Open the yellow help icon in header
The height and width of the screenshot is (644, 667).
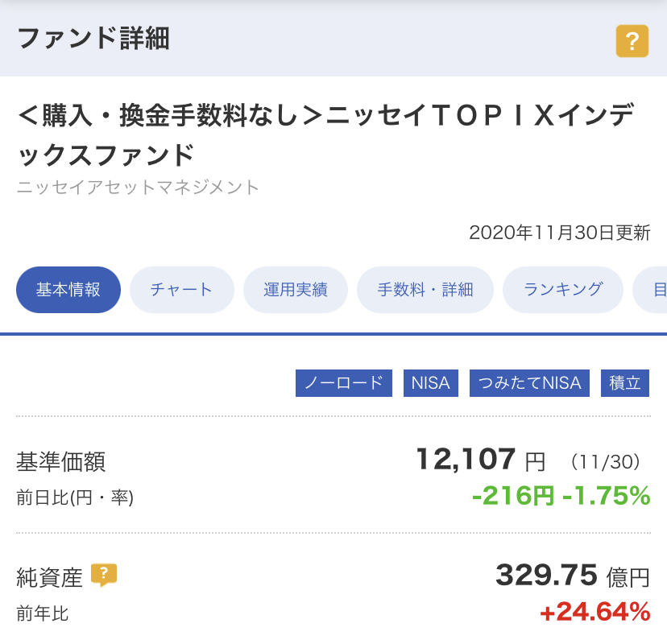[632, 41]
